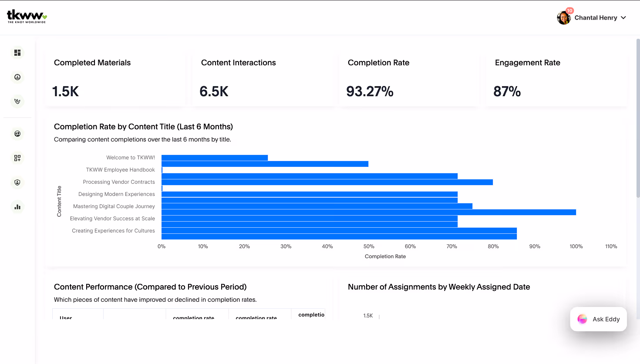Viewport: 640px width, 364px height.
Task: Select the Mastering Digital Couple Journey bar
Action: click(x=317, y=206)
